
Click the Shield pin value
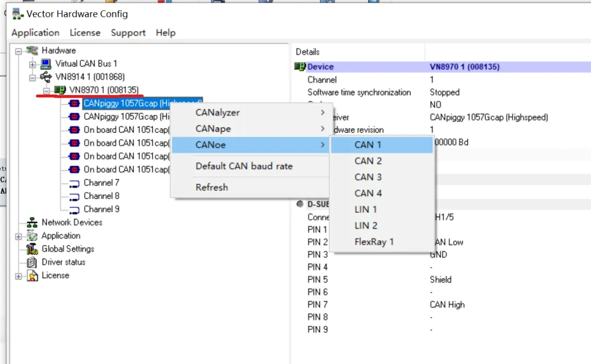click(x=441, y=280)
